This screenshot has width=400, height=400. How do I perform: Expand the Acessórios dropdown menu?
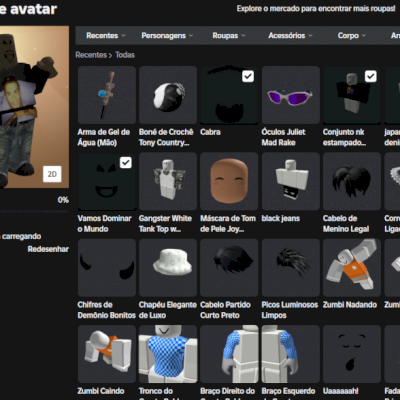pyautogui.click(x=290, y=35)
